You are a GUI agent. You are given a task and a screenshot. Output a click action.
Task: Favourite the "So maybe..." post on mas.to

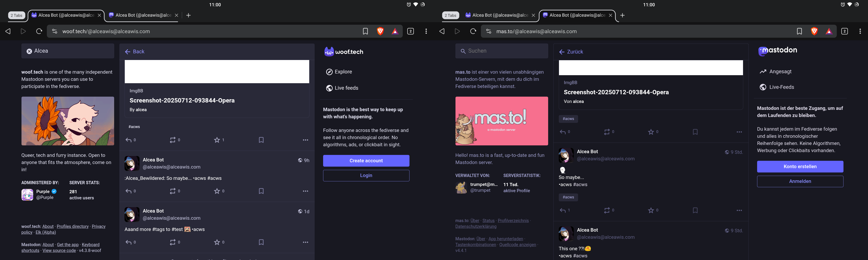651,210
